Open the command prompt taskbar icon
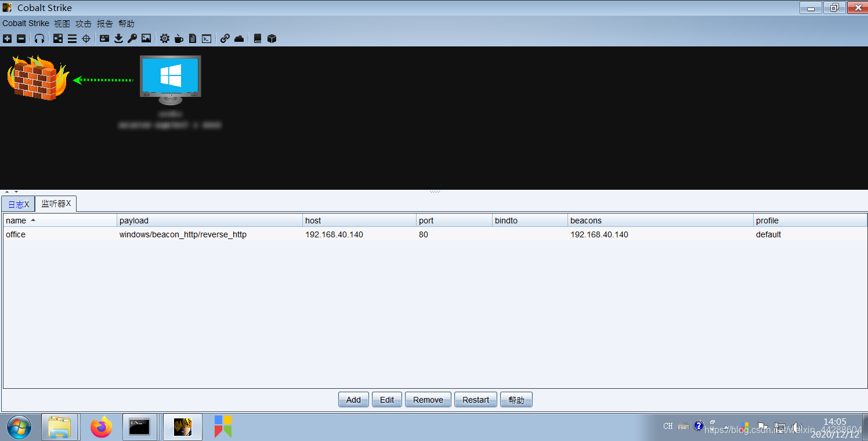Screen dimensions: 868x441 tap(139, 428)
